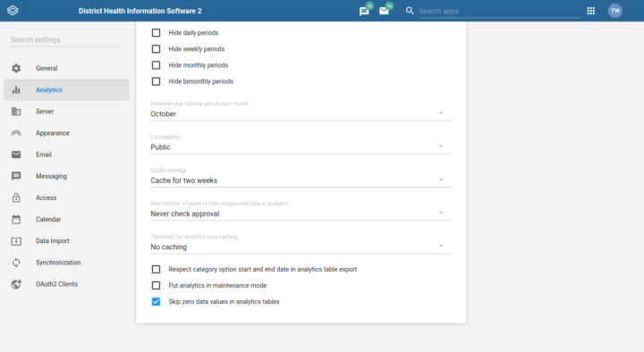This screenshot has width=644, height=352.
Task: Click the DHIS2 logo icon
Action: [x=13, y=11]
